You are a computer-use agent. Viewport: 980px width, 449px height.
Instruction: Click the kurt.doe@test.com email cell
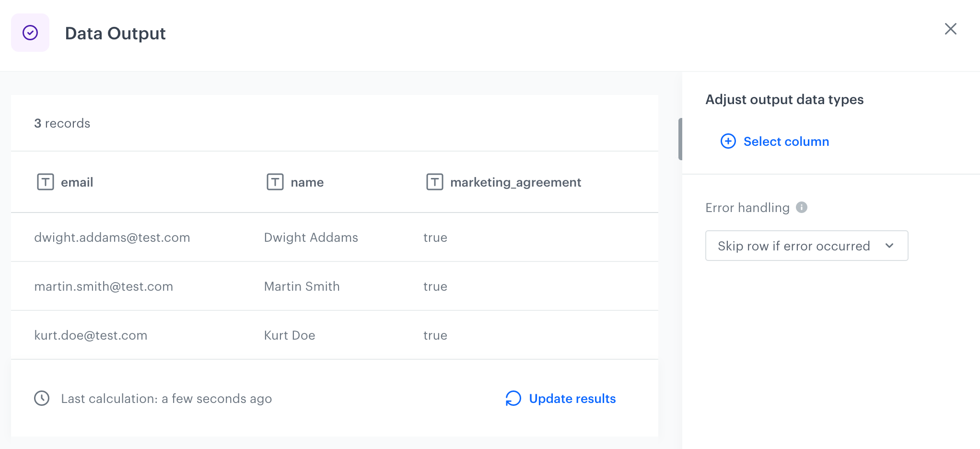click(91, 335)
